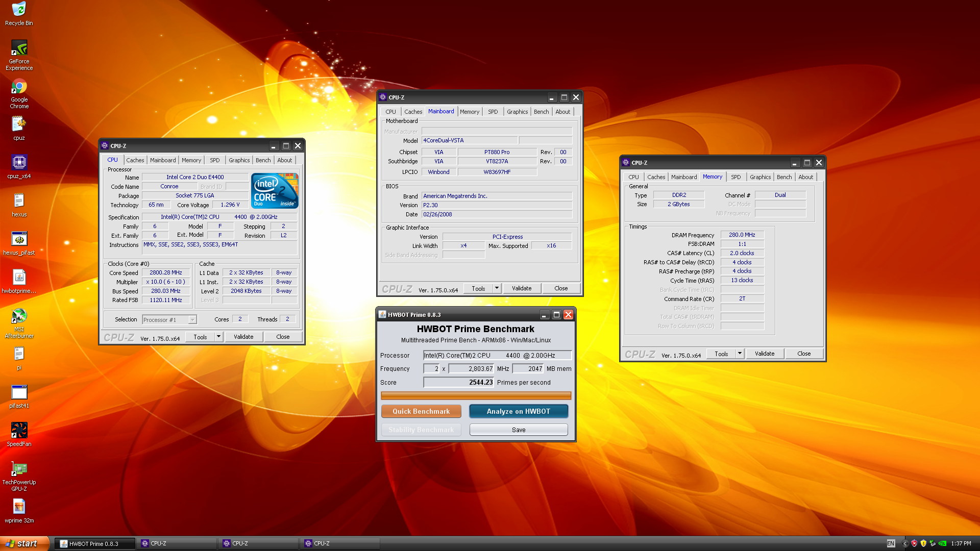This screenshot has height=551, width=980.
Task: Open About tab in Mainboard window
Action: point(563,112)
